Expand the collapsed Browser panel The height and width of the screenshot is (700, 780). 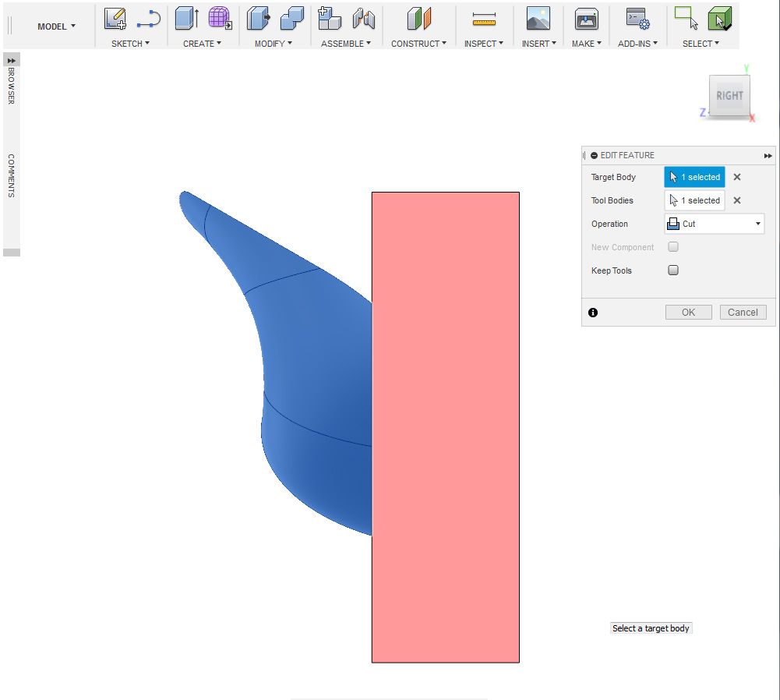coord(12,60)
